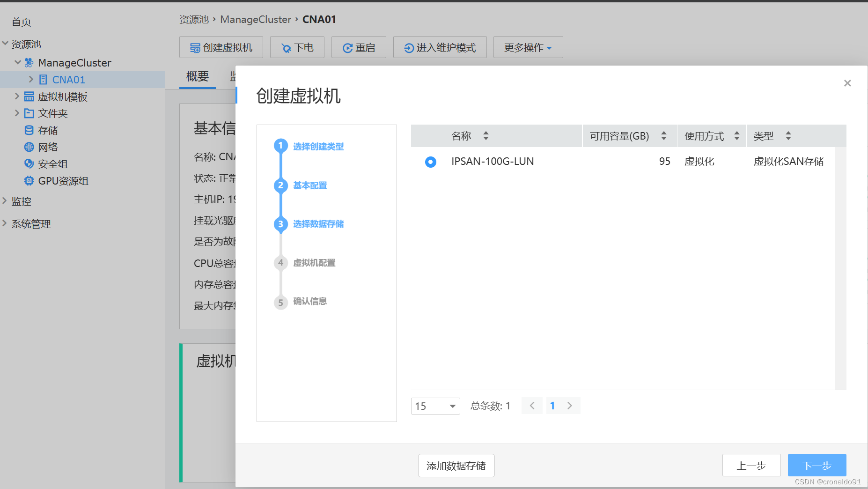Click the 进入维护模式 icon
The image size is (868, 489).
[x=409, y=48]
